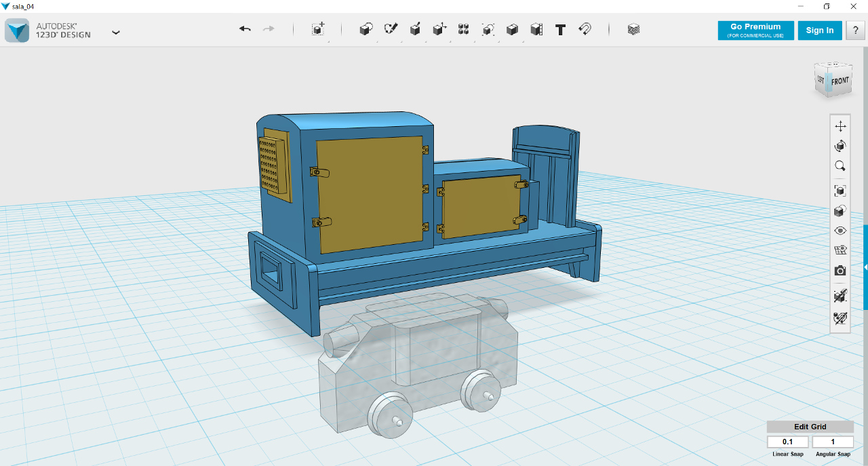Click the Undo arrow
Screen dimensions: 868x466
point(245,29)
